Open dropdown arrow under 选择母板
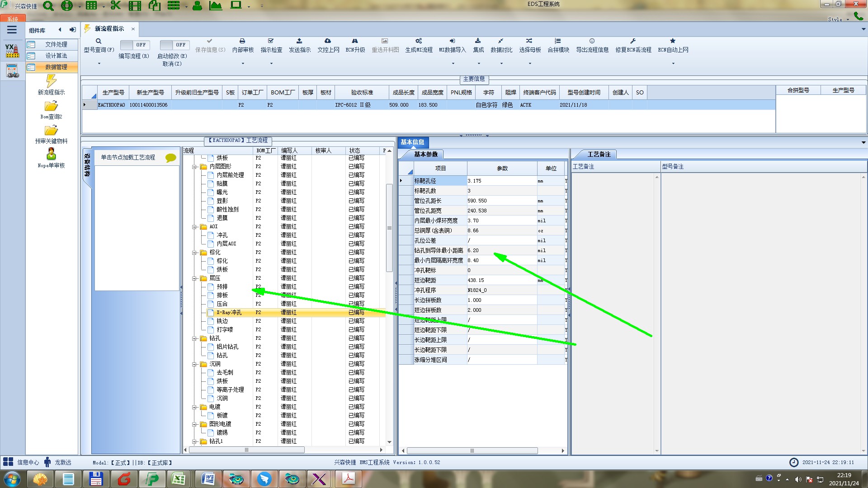 coord(530,63)
